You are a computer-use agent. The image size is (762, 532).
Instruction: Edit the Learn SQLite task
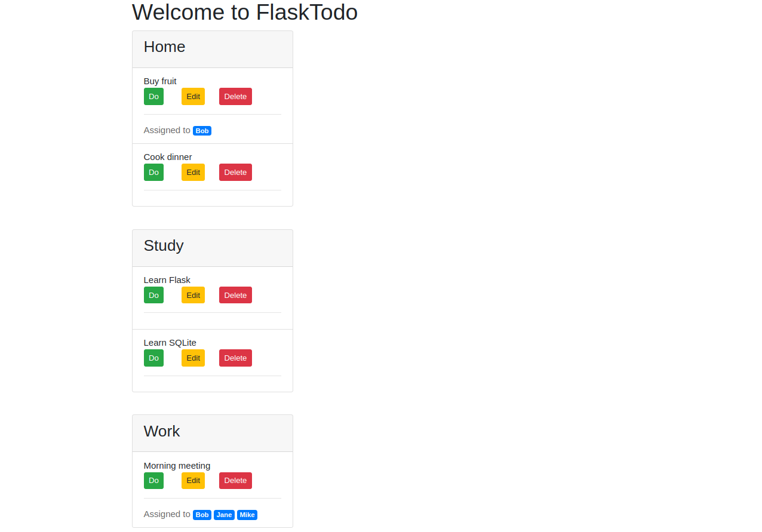pos(193,358)
